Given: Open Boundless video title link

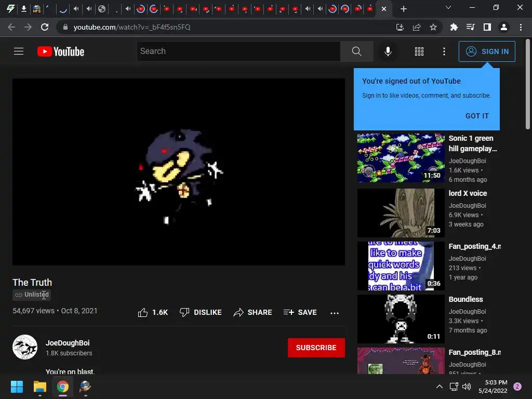Looking at the screenshot, I should 465,299.
